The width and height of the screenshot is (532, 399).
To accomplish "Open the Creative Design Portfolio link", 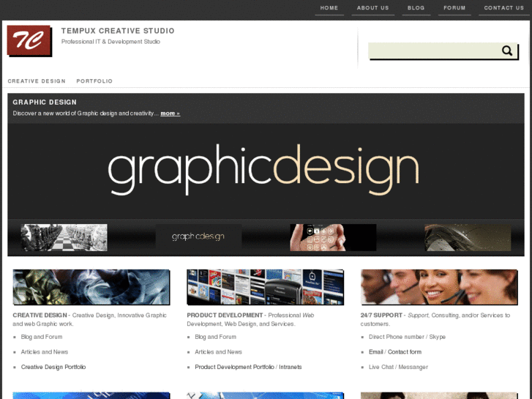I will [x=53, y=367].
